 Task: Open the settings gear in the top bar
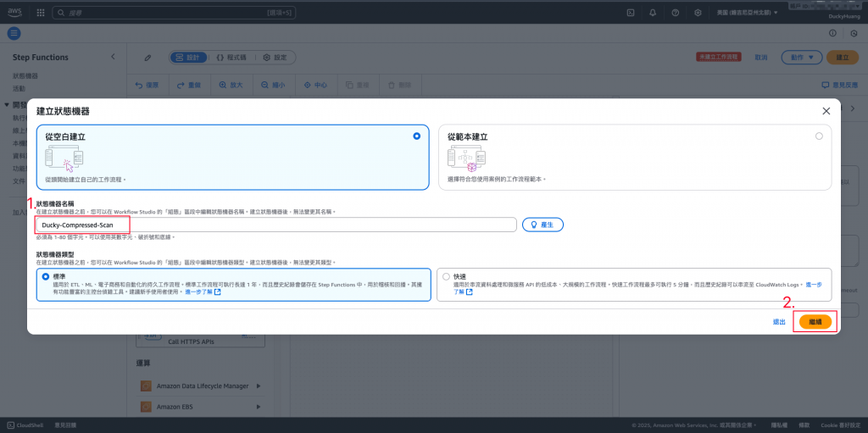pos(698,12)
